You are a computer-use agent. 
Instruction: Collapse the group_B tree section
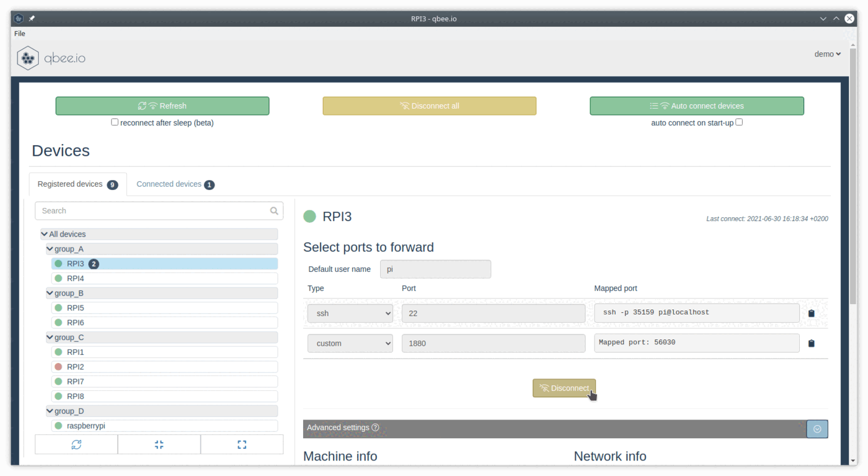[49, 293]
